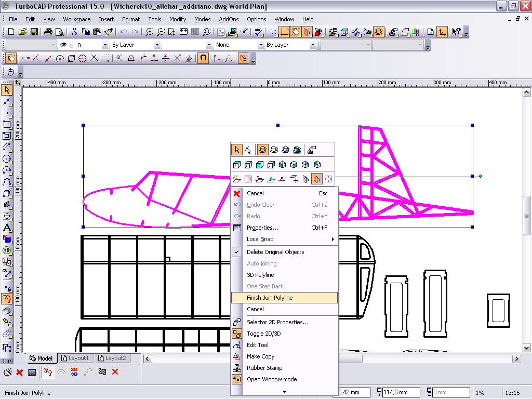Click the Zoom In magnifier icon
Screen dimensions: 532x399
[x=150, y=32]
